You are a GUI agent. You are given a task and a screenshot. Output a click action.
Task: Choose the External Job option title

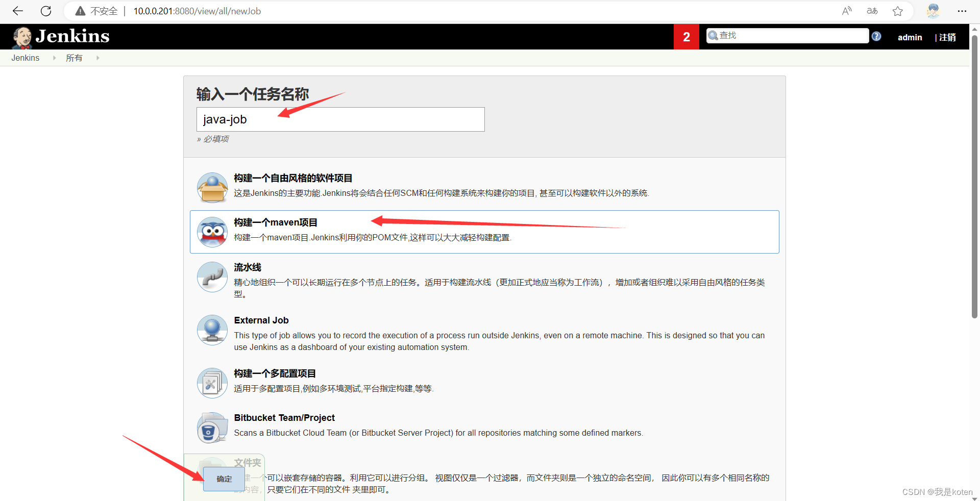(x=261, y=320)
